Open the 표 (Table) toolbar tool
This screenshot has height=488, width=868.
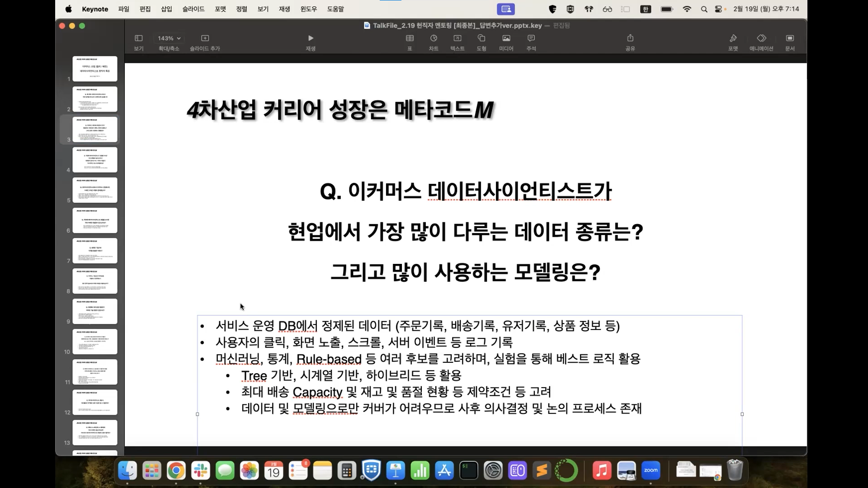pos(410,38)
